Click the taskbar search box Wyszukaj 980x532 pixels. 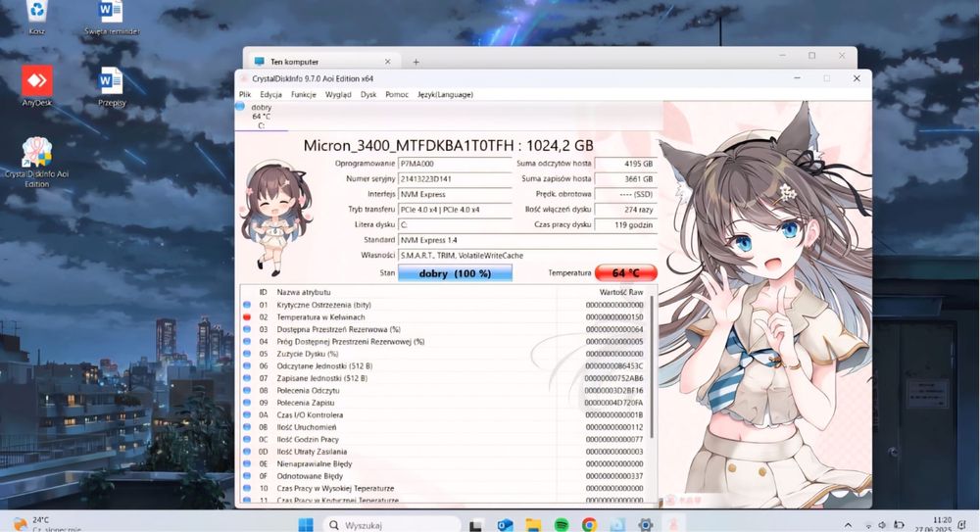point(392,525)
